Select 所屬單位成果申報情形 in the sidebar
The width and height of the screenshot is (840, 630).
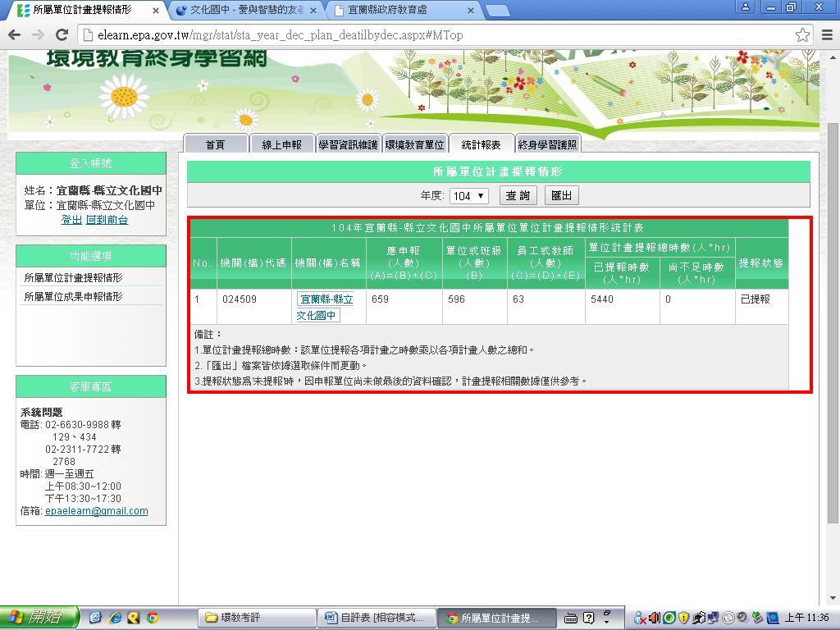click(x=73, y=296)
